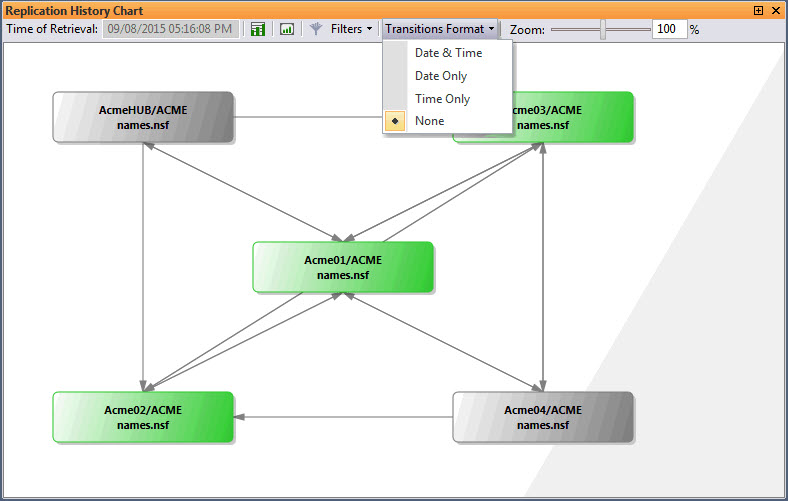This screenshot has width=788, height=501.
Task: Maximize the Replication History Chart panel
Action: point(758,10)
